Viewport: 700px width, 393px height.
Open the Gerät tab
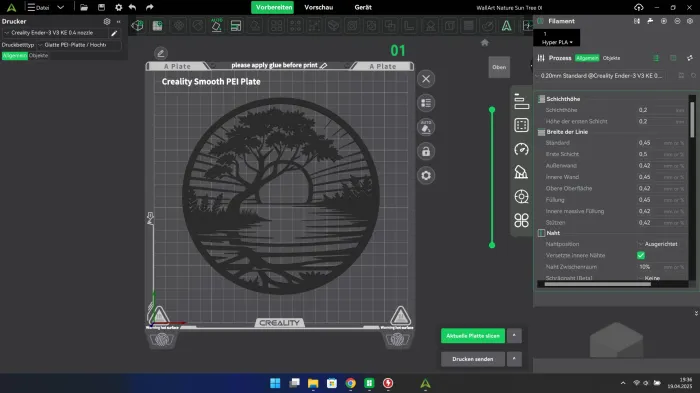[363, 7]
